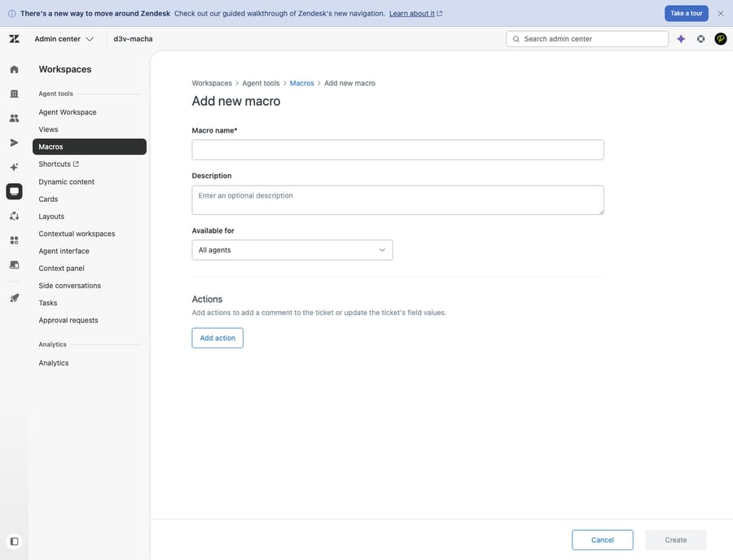This screenshot has width=733, height=560.
Task: Dismiss the navigation announcement banner
Action: pyautogui.click(x=721, y=14)
